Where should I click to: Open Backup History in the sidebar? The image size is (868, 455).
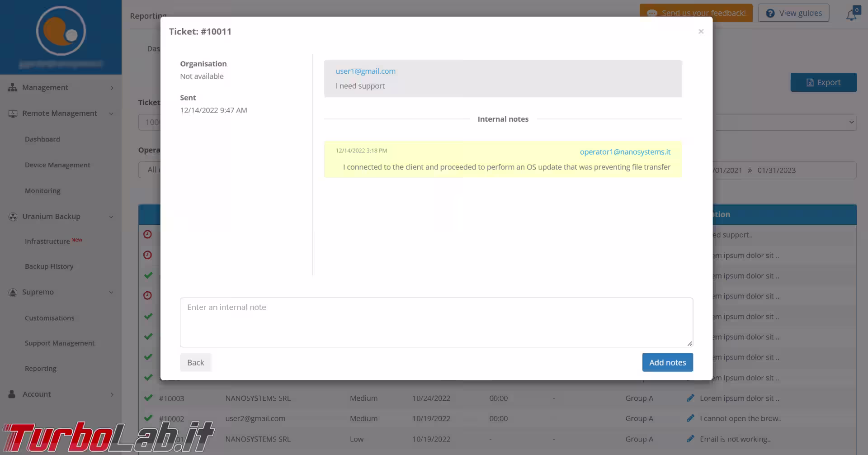click(x=49, y=266)
